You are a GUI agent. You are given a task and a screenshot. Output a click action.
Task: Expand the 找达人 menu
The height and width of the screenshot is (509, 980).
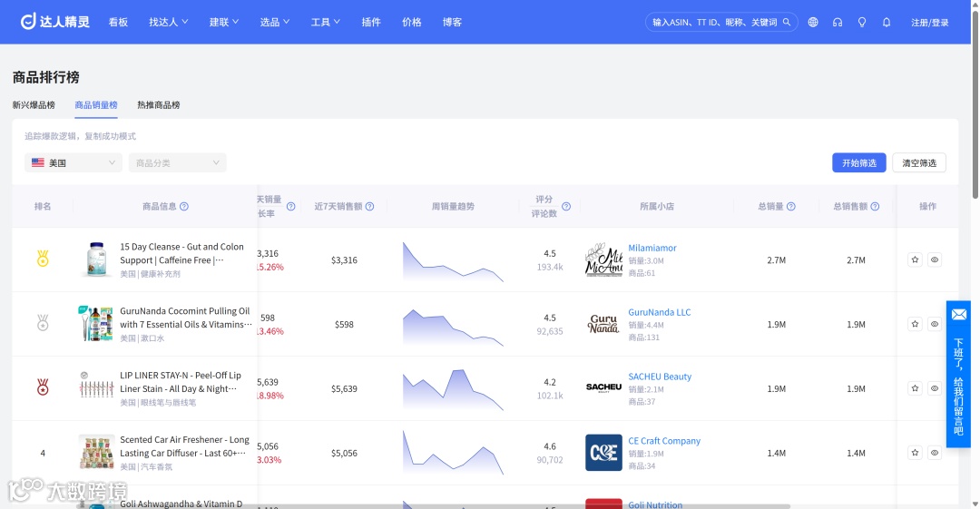[x=168, y=22]
